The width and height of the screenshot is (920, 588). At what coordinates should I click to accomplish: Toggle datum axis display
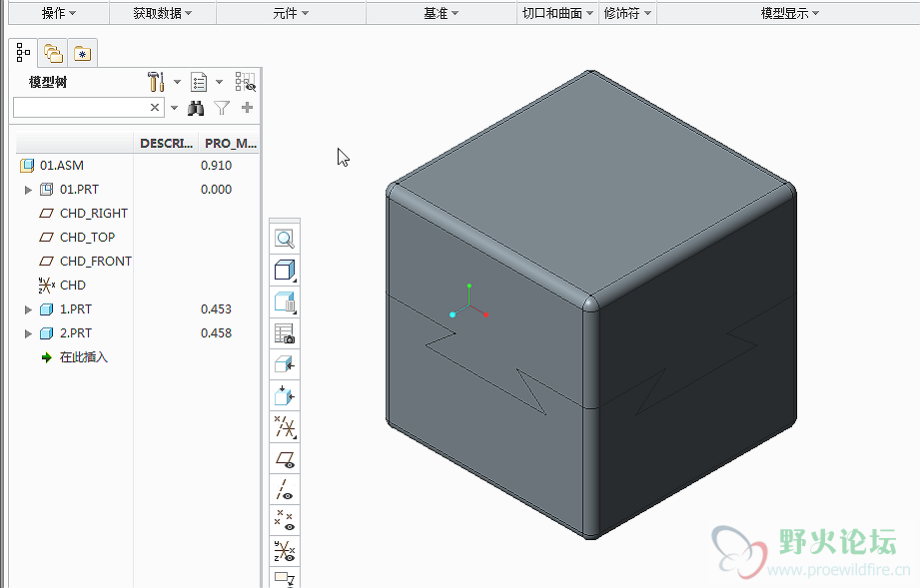pyautogui.click(x=285, y=489)
